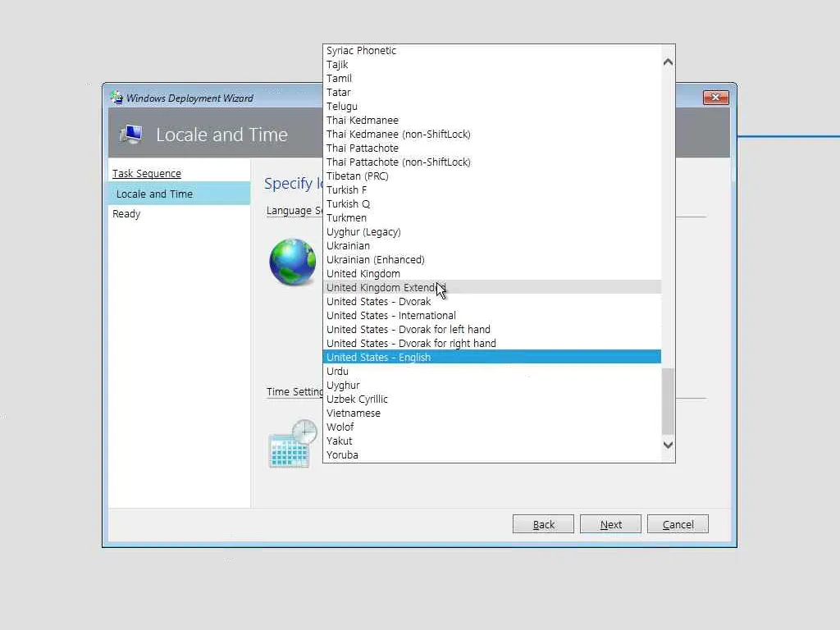Choose Telugu keyboard layout
This screenshot has height=630, width=840.
pyautogui.click(x=492, y=106)
